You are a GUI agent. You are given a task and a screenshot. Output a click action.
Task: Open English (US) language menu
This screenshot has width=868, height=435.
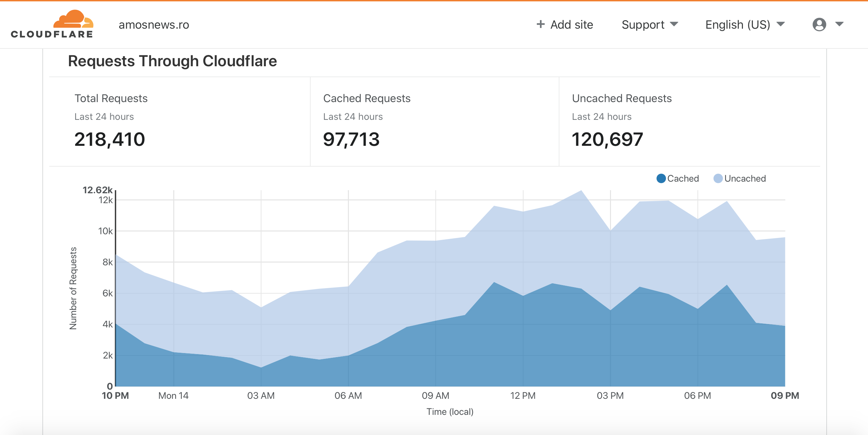pyautogui.click(x=737, y=25)
